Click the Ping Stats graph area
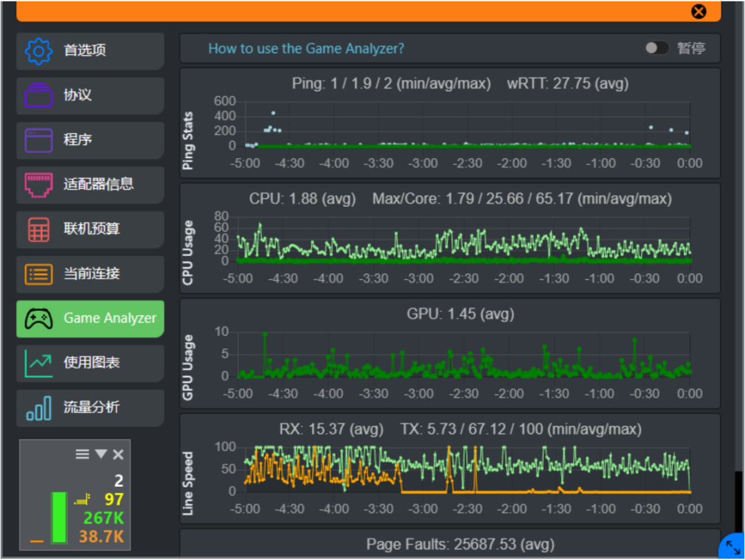Viewport: 745px width, 560px height. coord(468,124)
